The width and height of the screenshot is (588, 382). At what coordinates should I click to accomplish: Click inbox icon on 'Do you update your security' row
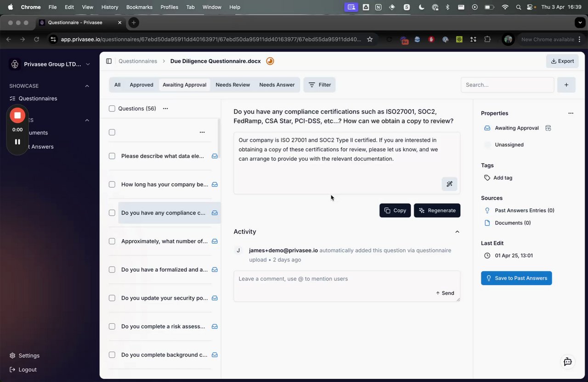tap(215, 298)
